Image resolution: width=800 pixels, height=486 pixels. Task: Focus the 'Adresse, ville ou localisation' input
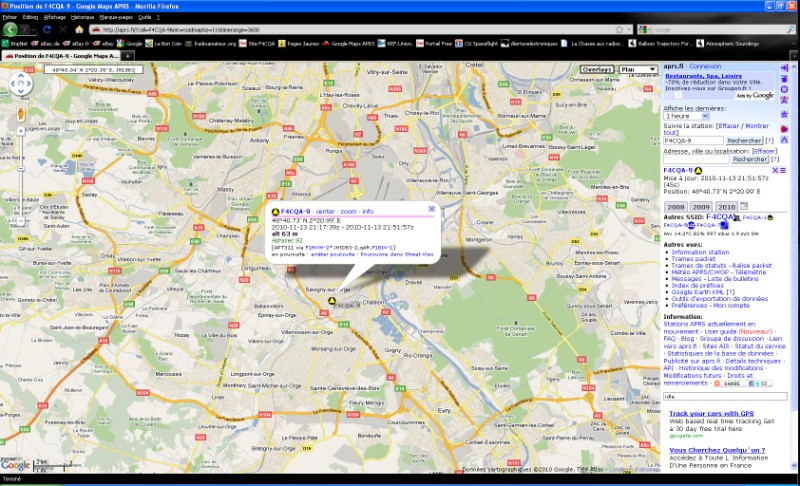696,160
